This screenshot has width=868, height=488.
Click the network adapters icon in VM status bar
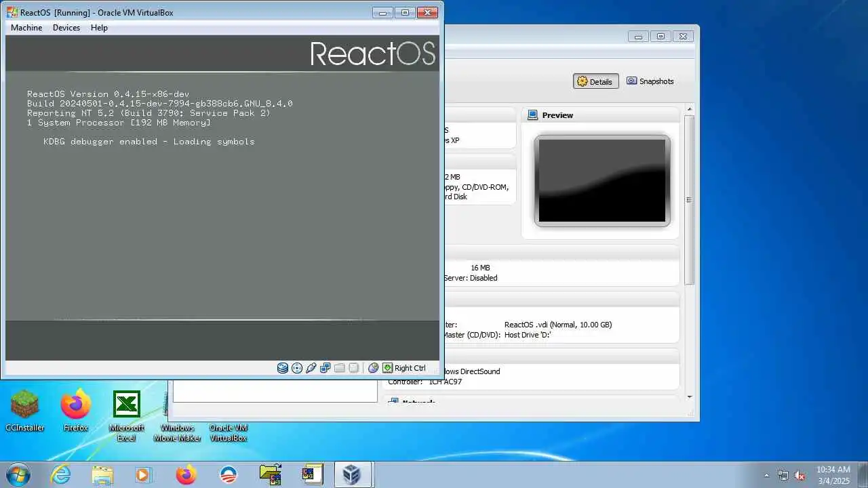[x=325, y=368]
